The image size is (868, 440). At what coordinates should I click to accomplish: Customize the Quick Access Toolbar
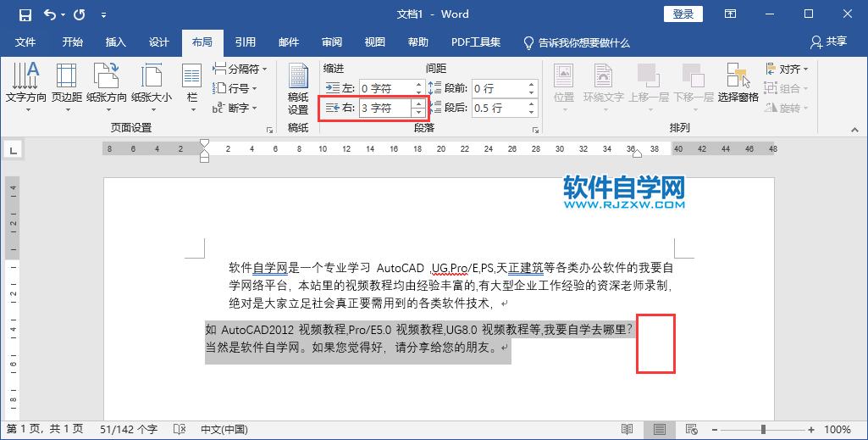[103, 15]
